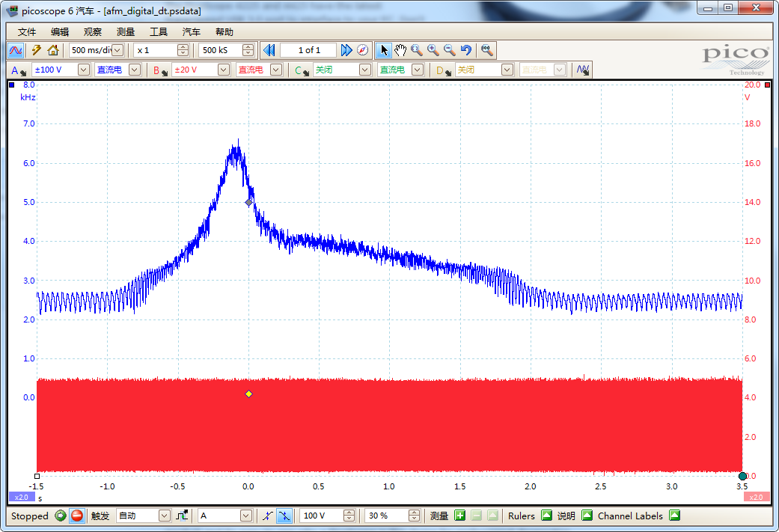Image resolution: width=779 pixels, height=532 pixels.
Task: Toggle the Channel Labels display
Action: (674, 516)
